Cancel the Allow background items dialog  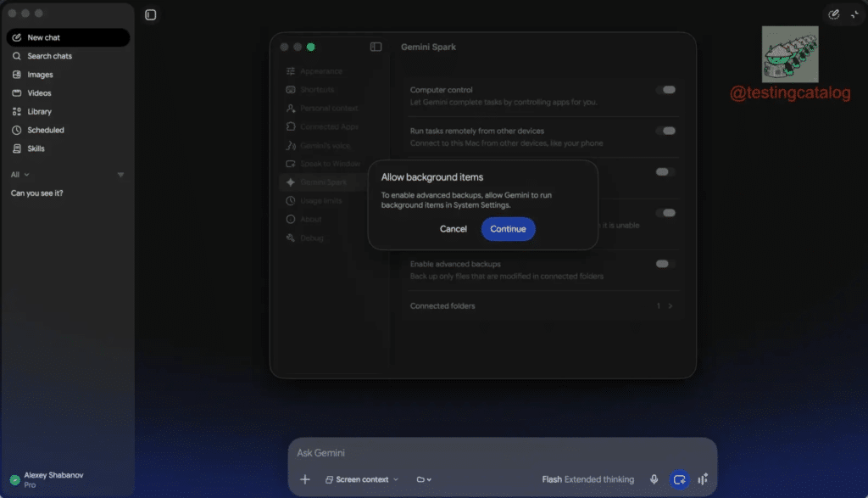(x=453, y=229)
